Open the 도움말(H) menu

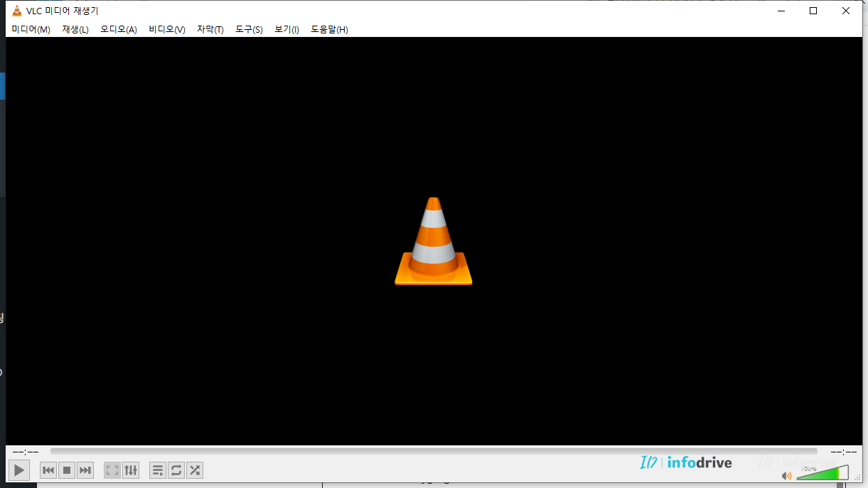click(329, 29)
